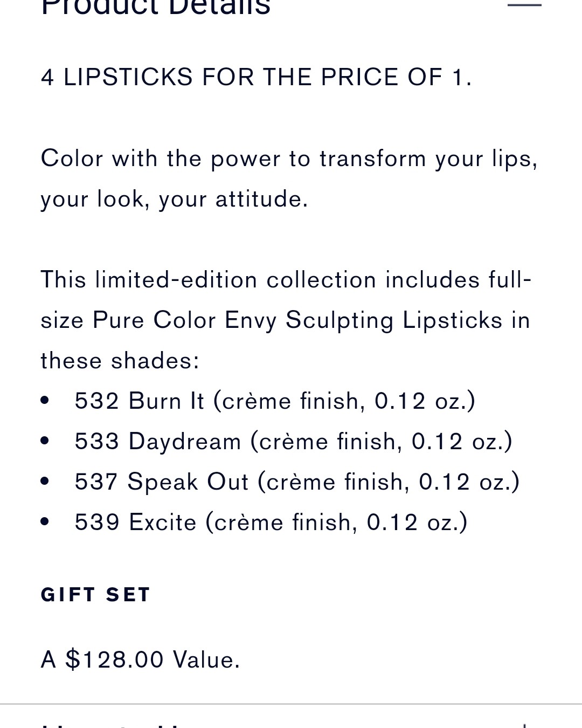Click the "A $128.00 Value." text
The image size is (582, 728).
coord(140,660)
